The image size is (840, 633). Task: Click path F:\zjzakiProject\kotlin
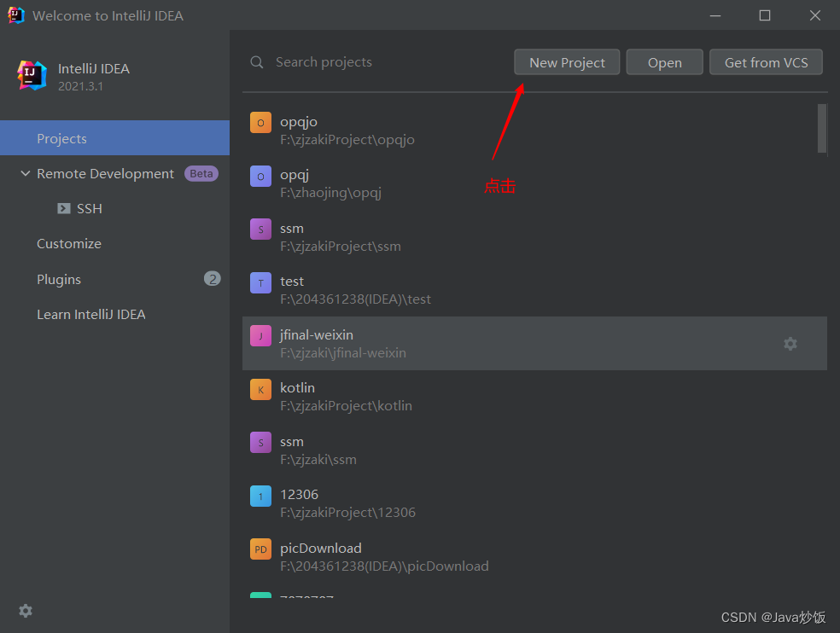coord(346,406)
